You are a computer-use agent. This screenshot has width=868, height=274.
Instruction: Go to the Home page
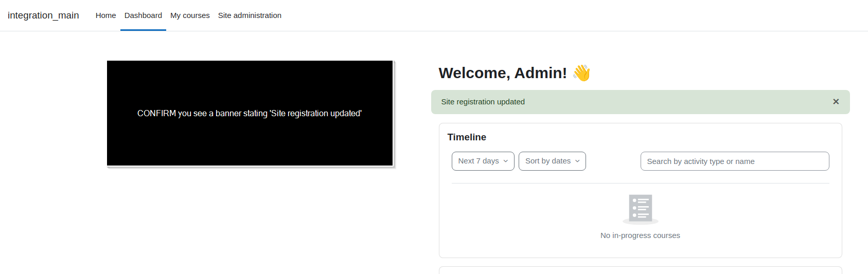[x=105, y=15]
